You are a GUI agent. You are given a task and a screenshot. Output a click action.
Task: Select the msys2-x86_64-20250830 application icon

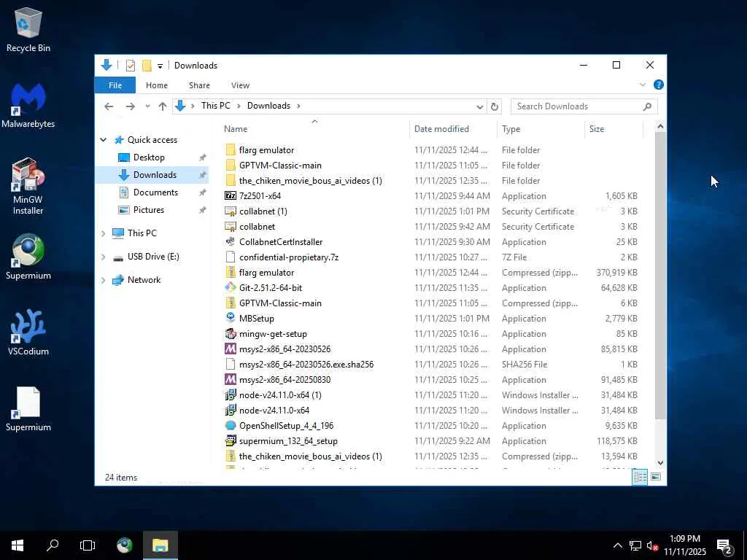pyautogui.click(x=230, y=379)
